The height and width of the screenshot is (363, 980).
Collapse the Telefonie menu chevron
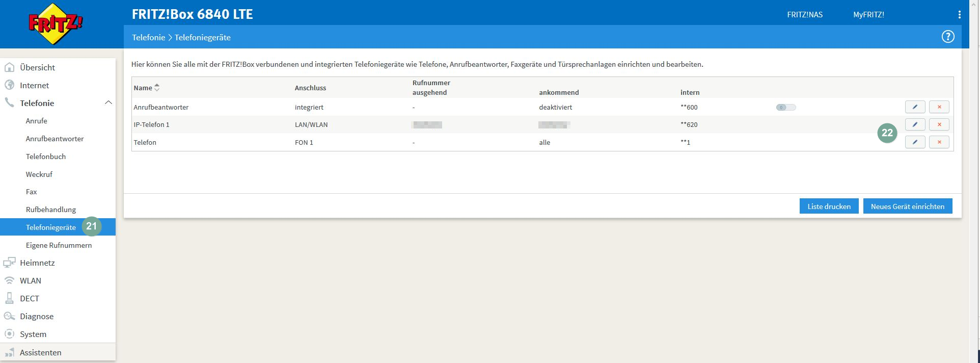[x=108, y=103]
